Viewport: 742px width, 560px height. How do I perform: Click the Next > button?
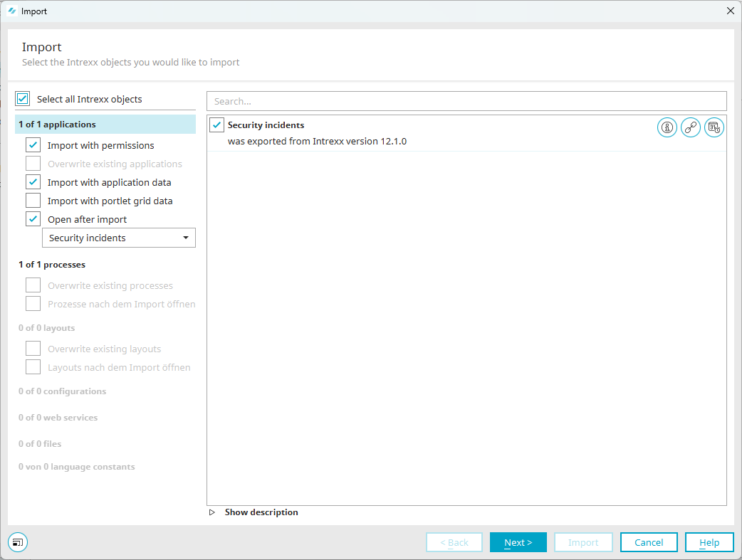518,542
